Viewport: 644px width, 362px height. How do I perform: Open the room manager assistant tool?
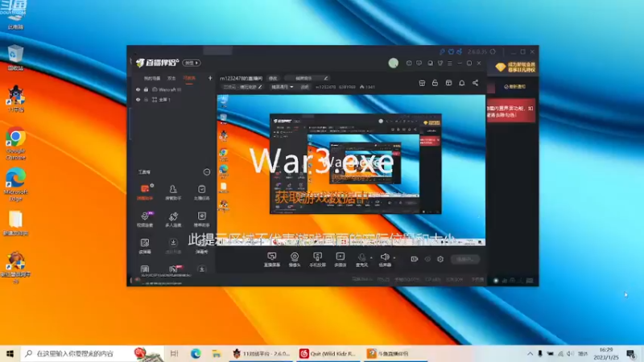173,192
